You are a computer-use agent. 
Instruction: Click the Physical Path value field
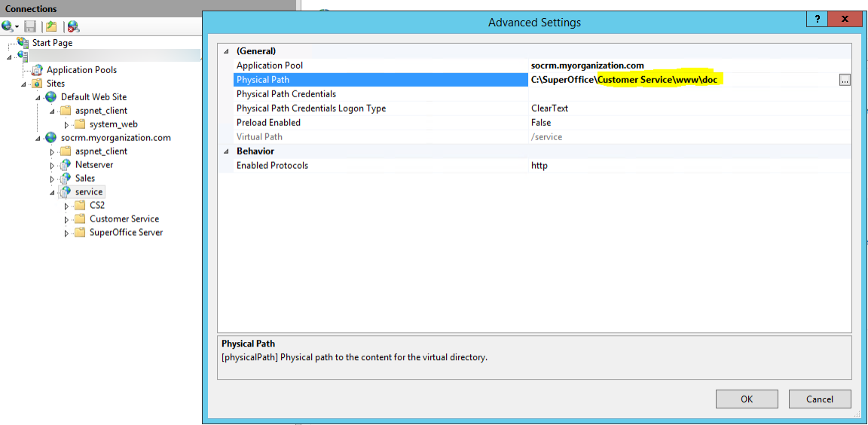click(x=678, y=80)
